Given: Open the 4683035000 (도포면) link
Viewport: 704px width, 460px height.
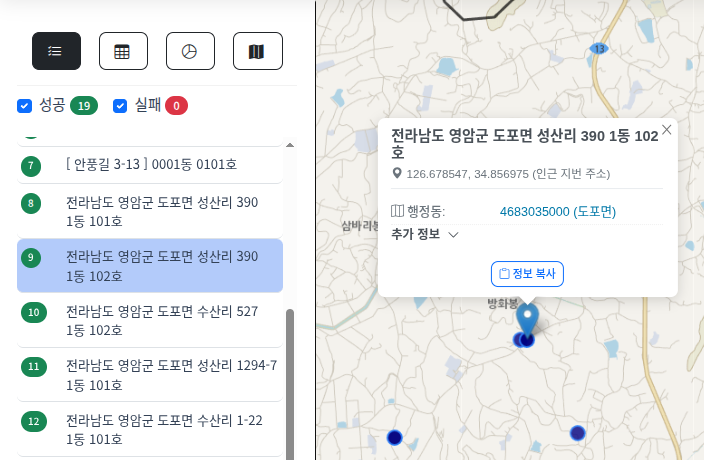Looking at the screenshot, I should pyautogui.click(x=557, y=211).
